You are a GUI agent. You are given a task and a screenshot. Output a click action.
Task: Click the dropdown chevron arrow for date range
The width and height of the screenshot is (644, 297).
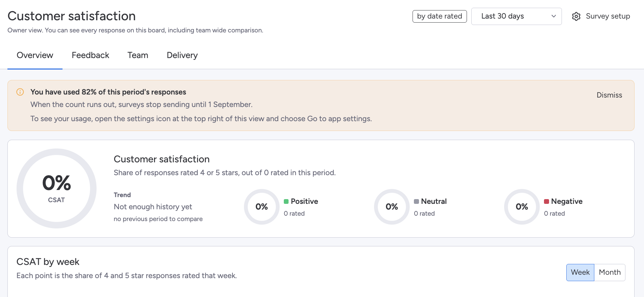[x=553, y=16]
